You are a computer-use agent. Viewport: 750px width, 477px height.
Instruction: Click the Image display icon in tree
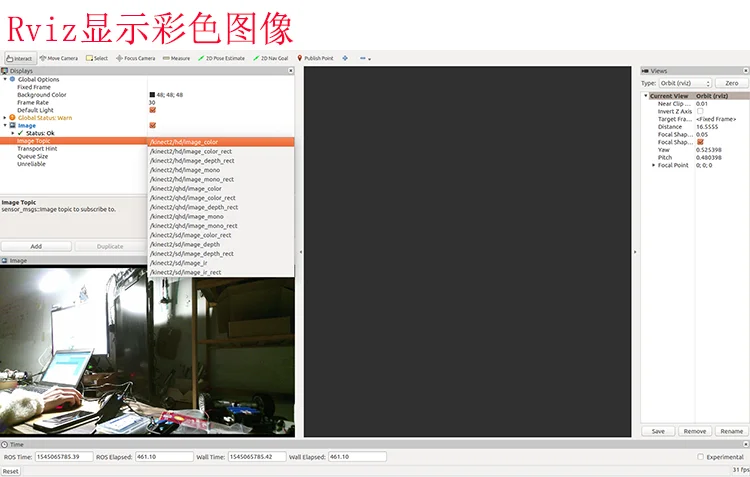click(12, 125)
